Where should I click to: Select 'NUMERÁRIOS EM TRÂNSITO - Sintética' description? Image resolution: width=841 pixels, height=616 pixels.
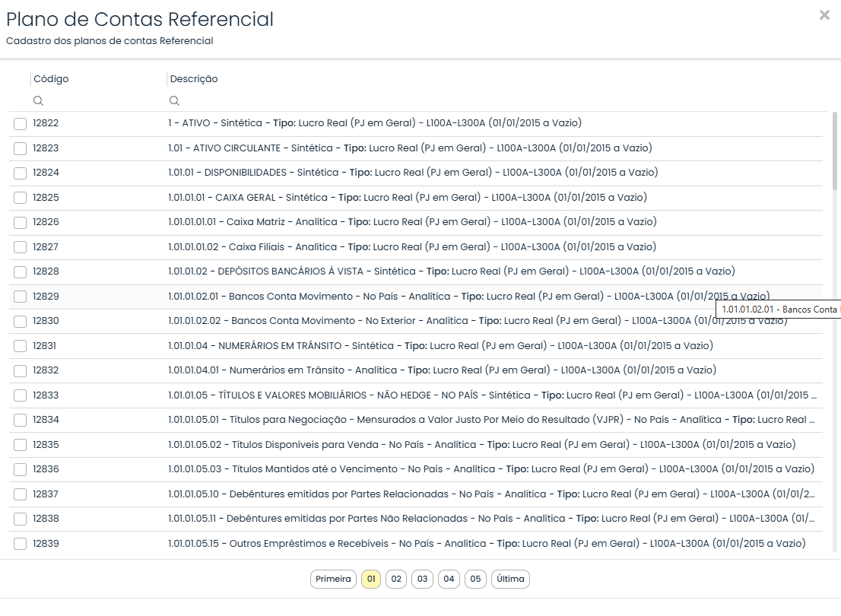pos(440,345)
